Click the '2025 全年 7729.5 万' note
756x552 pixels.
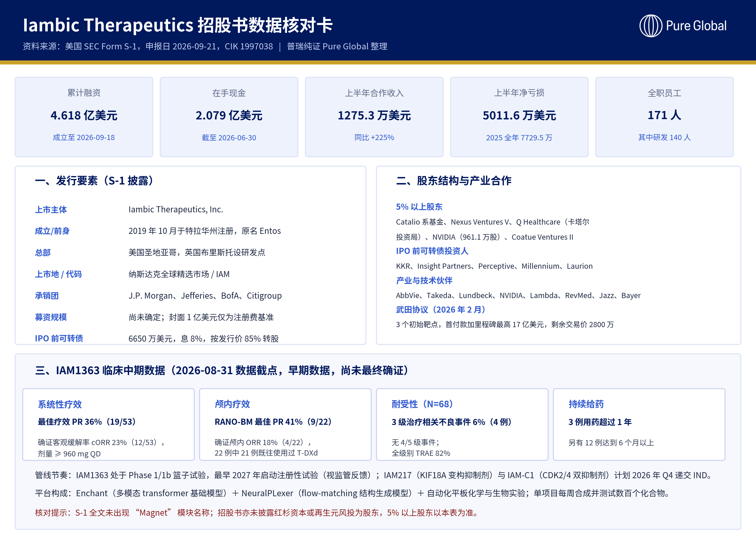[x=519, y=137]
